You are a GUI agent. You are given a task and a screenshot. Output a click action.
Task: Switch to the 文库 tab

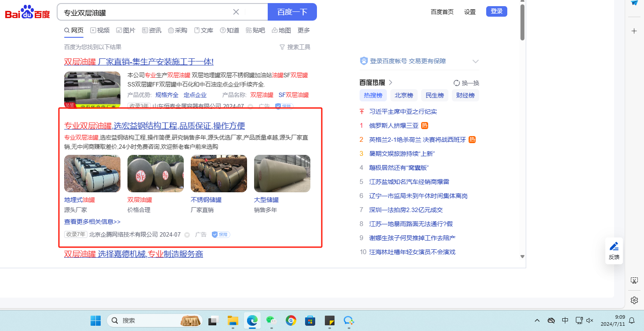point(204,30)
